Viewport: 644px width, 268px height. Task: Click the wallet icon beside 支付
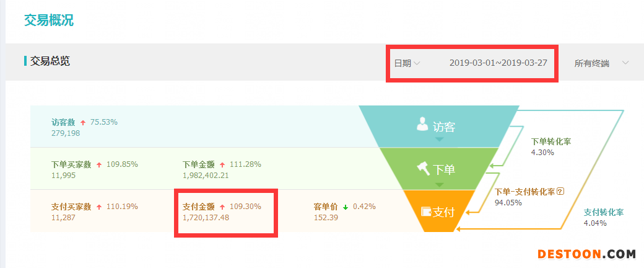pyautogui.click(x=426, y=211)
